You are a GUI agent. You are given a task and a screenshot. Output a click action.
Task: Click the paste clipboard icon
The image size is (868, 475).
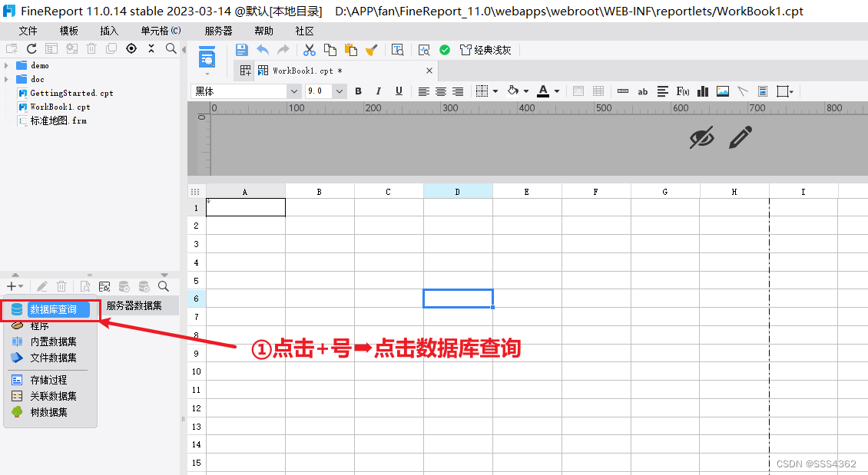click(x=351, y=50)
